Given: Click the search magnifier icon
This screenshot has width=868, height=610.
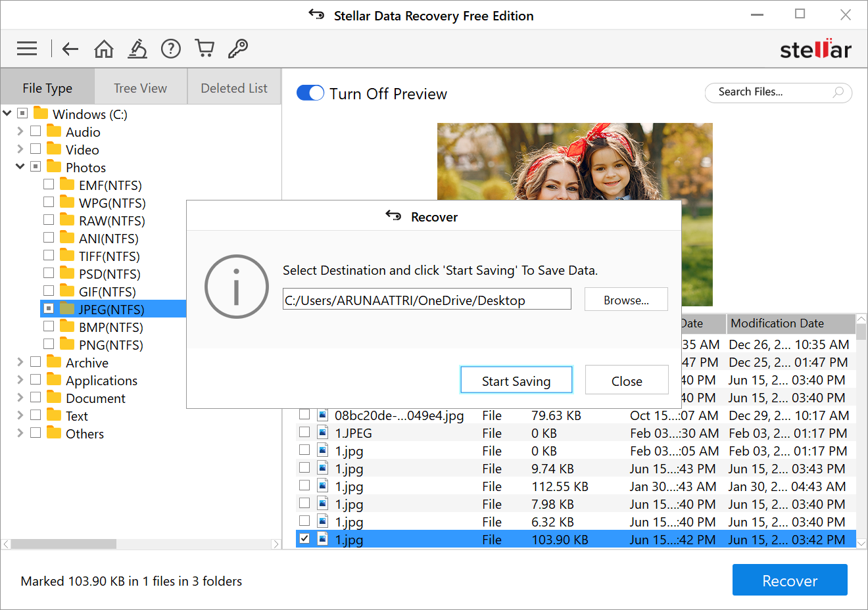Looking at the screenshot, I should pos(838,92).
